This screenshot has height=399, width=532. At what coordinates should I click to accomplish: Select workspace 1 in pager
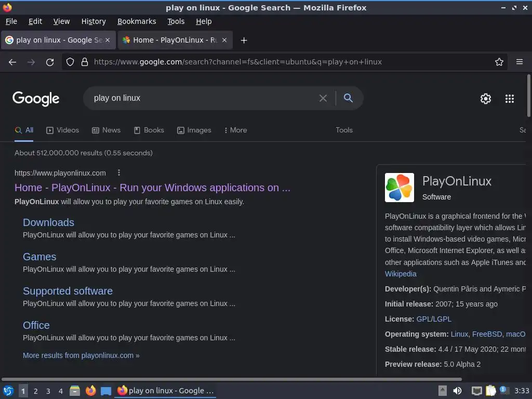pos(23,391)
